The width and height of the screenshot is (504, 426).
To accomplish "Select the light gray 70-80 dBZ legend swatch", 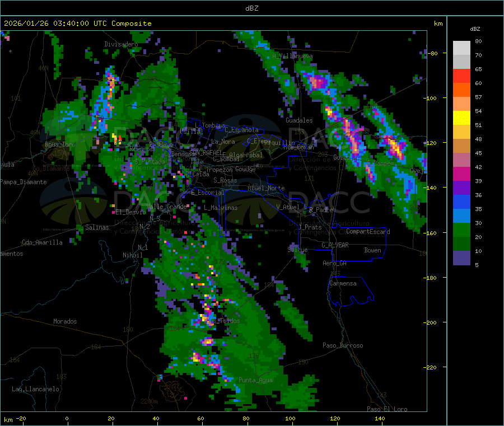I will [461, 48].
